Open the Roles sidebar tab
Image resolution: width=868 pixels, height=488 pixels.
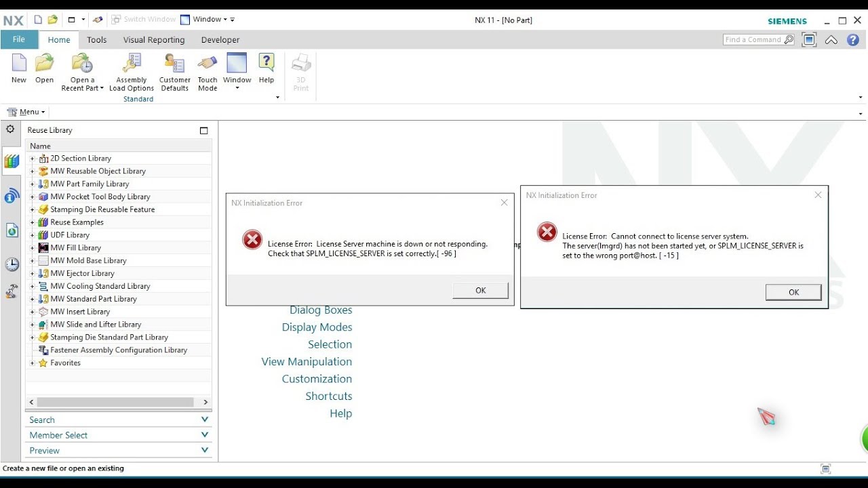pyautogui.click(x=12, y=291)
